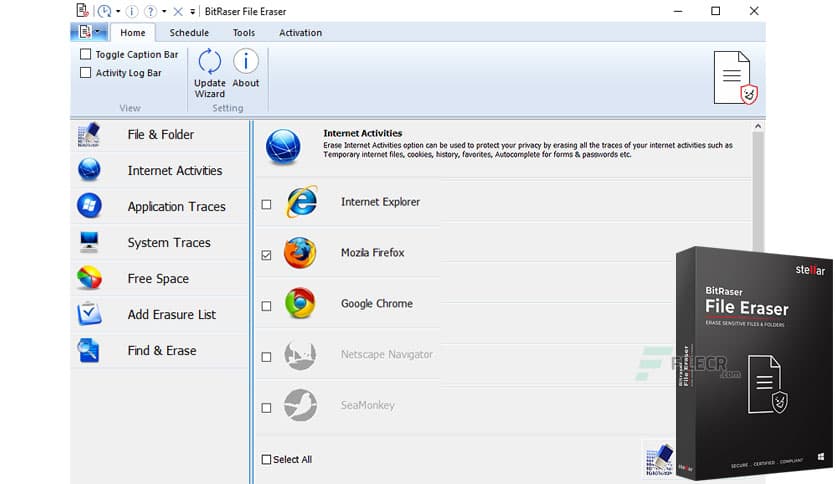
Task: Check the Internet Explorer checkbox
Action: click(x=267, y=204)
